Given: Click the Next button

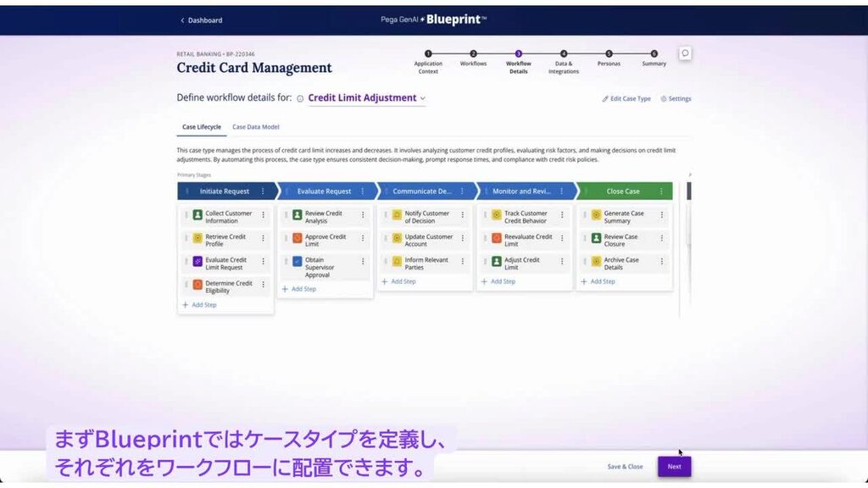Looking at the screenshot, I should tap(674, 466).
